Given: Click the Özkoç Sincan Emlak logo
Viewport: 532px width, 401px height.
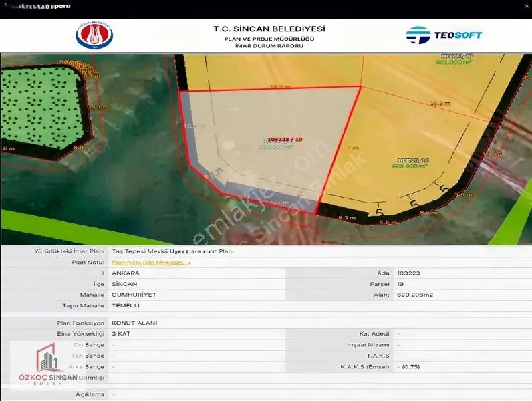Looking at the screenshot, I should click(x=48, y=365).
